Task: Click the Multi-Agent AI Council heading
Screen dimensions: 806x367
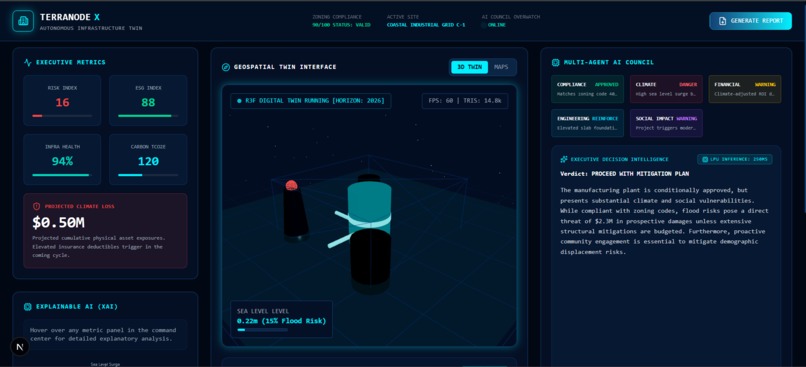Action: pyautogui.click(x=609, y=62)
